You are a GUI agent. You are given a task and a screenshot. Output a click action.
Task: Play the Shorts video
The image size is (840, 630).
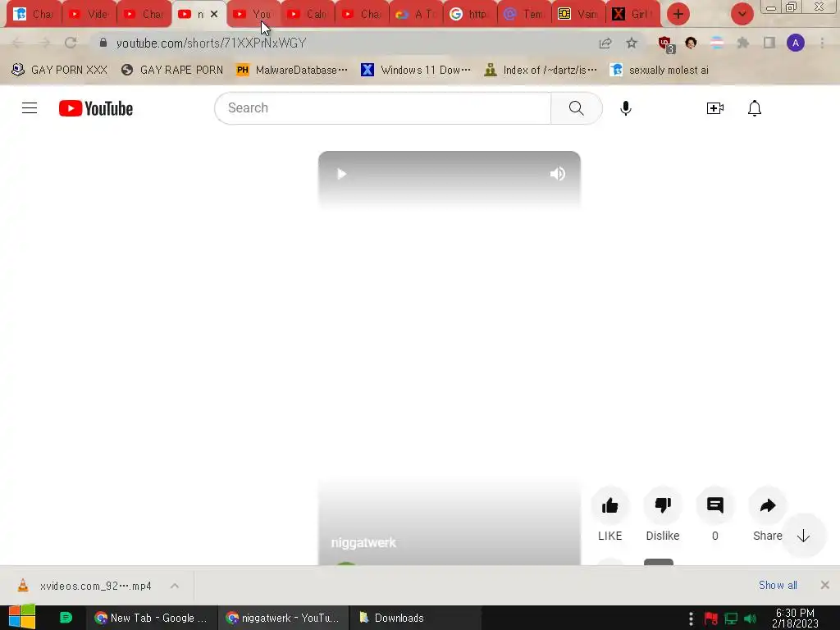[x=342, y=174]
